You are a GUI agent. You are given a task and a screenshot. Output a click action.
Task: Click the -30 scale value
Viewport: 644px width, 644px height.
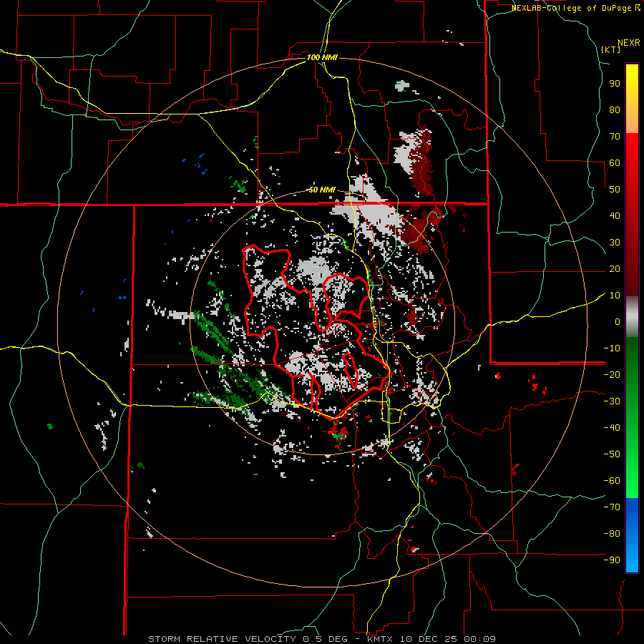click(612, 401)
